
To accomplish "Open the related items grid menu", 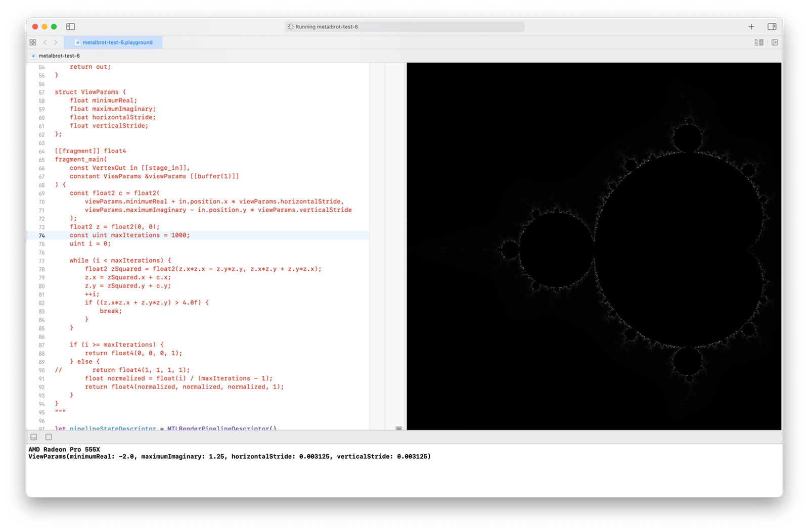I will pos(33,42).
